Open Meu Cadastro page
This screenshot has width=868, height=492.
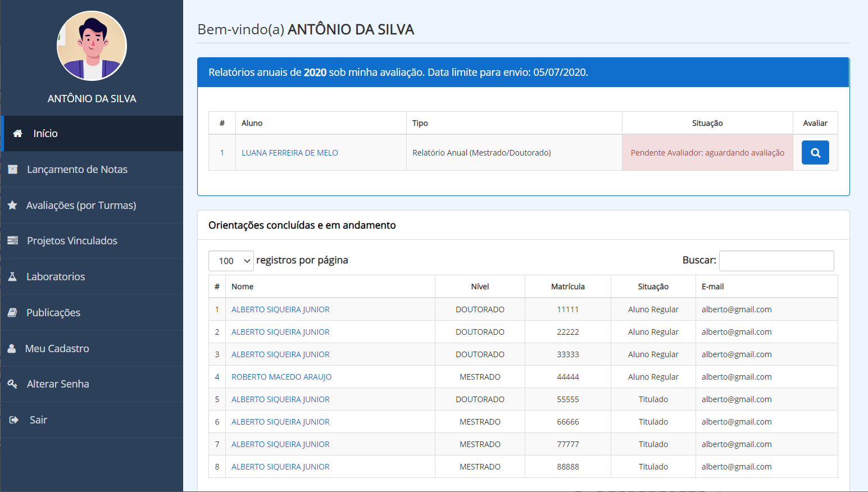92,348
